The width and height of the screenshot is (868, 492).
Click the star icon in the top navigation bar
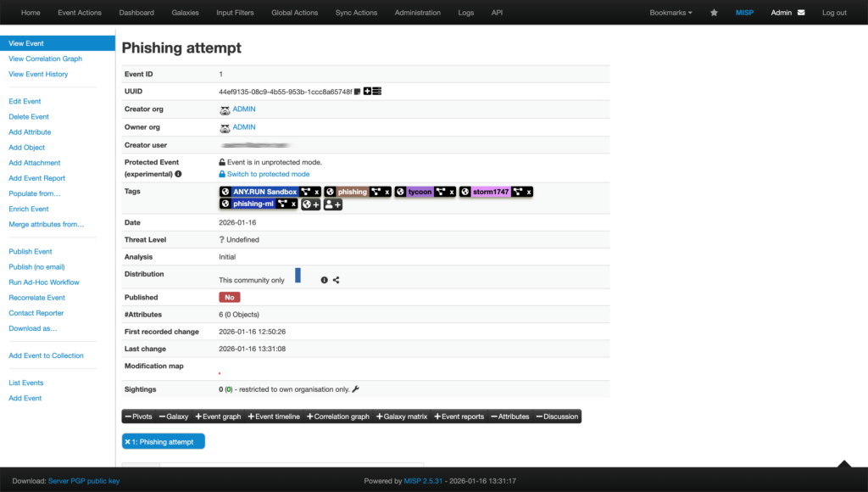click(713, 12)
